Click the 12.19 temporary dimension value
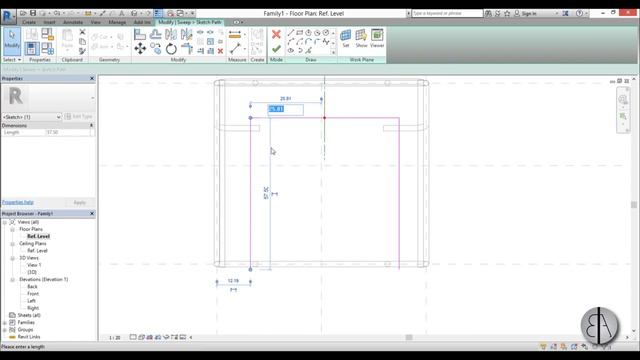 pyautogui.click(x=233, y=281)
